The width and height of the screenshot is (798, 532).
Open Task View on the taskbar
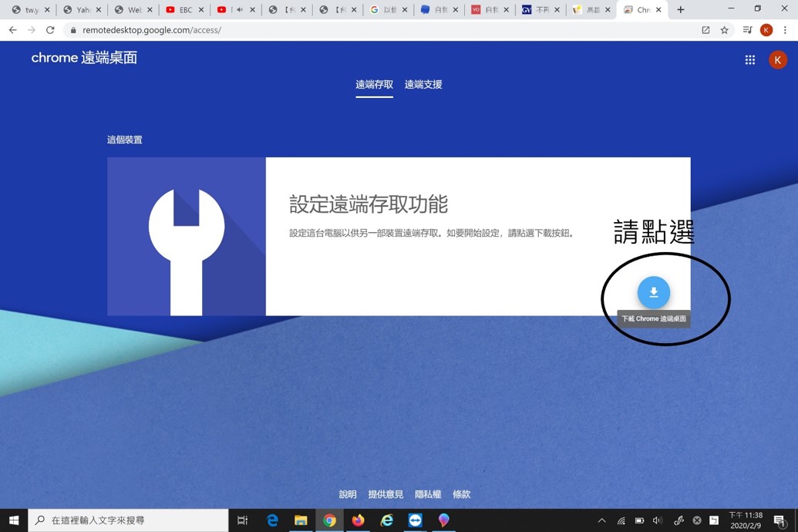point(242,520)
